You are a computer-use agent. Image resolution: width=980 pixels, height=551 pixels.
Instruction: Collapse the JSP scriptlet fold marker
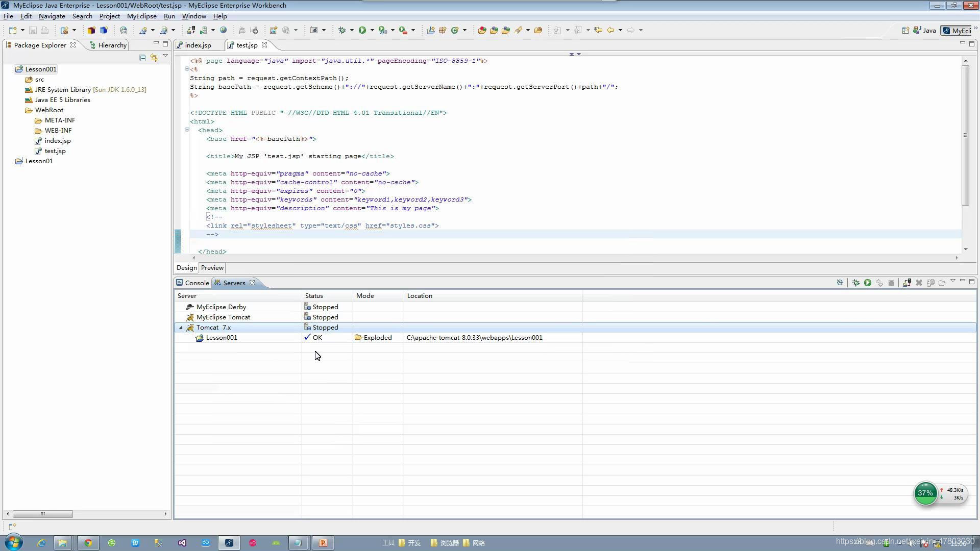pyautogui.click(x=187, y=69)
